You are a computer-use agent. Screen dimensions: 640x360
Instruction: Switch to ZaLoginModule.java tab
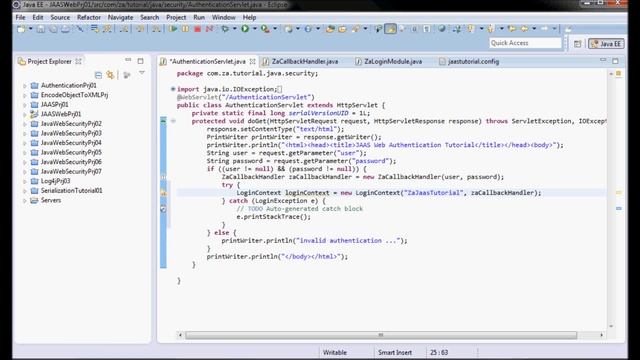(x=392, y=61)
